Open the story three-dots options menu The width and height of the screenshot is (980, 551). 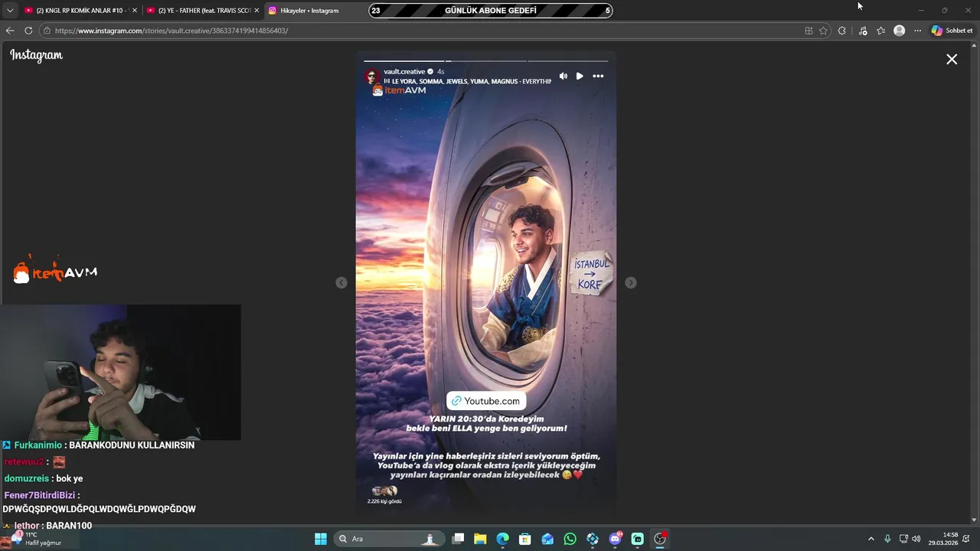coord(598,76)
